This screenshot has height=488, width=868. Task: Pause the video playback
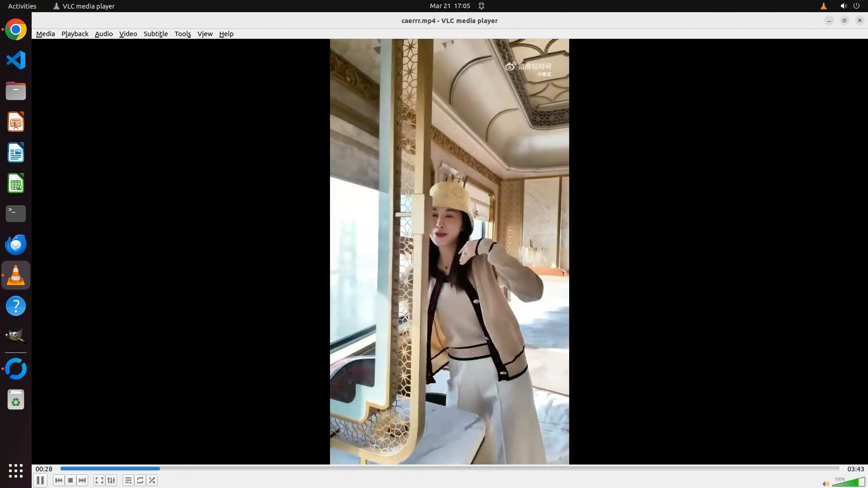[x=40, y=480]
